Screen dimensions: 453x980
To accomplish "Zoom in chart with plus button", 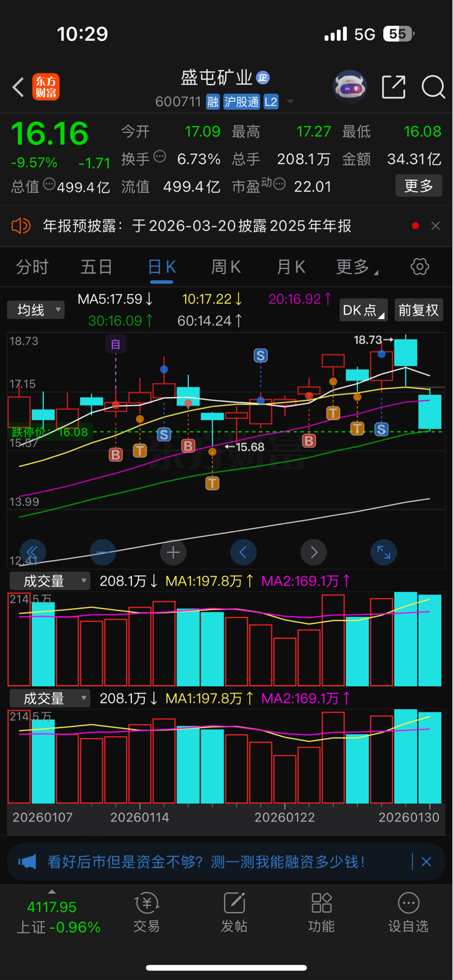I will (x=173, y=552).
